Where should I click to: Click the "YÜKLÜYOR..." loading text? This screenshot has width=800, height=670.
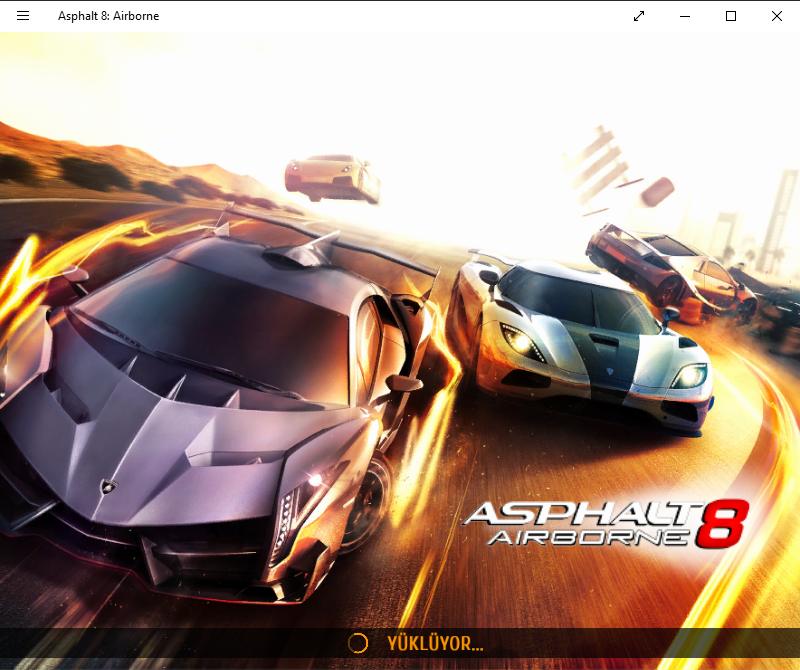click(x=435, y=643)
